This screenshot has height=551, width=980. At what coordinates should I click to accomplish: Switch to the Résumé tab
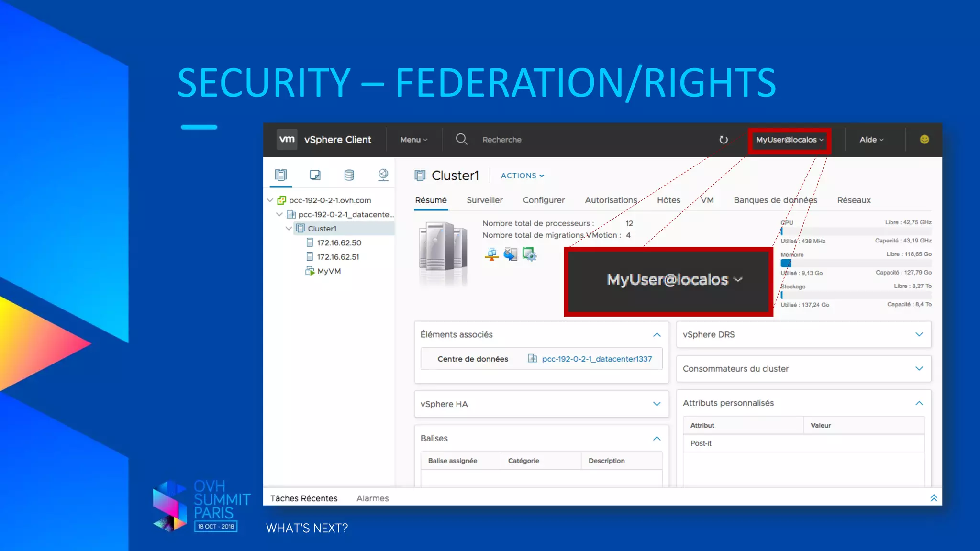431,200
